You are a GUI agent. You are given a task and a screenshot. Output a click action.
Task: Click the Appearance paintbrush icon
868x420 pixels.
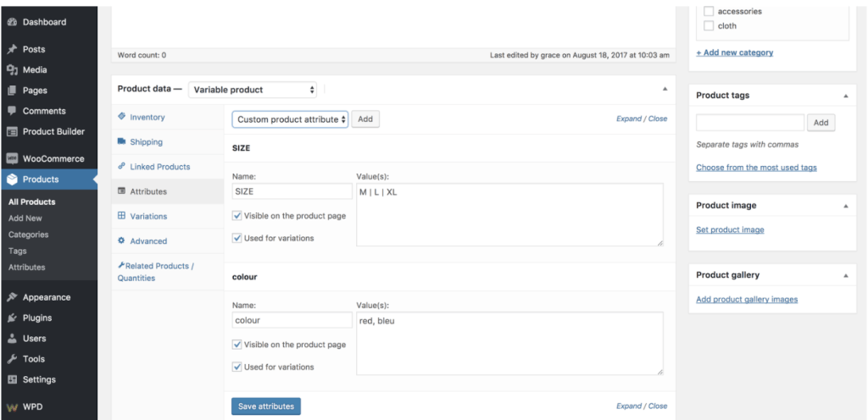click(x=12, y=298)
